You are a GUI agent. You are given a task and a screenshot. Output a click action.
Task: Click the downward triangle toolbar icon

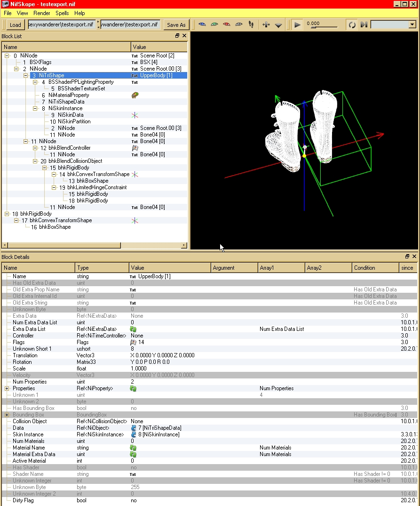click(278, 25)
